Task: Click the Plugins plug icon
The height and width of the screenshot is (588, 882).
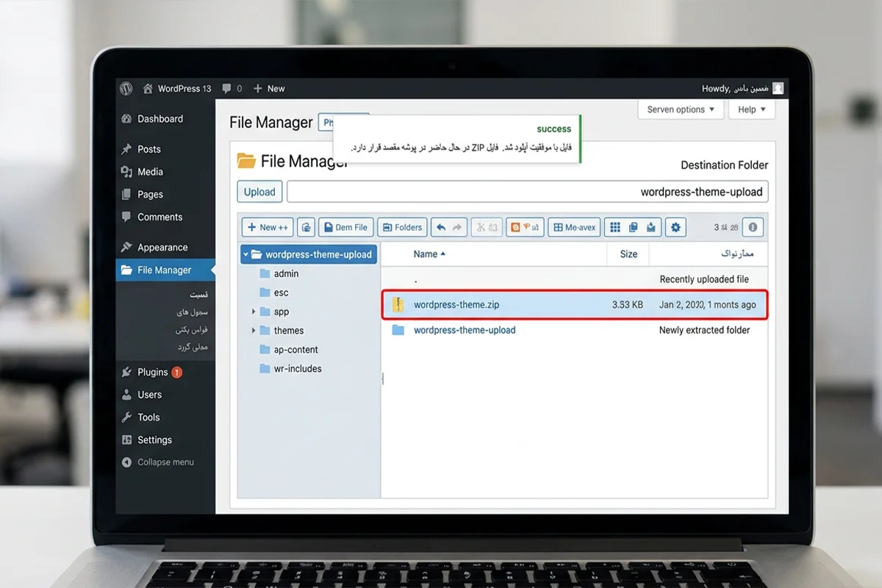Action: (x=126, y=372)
